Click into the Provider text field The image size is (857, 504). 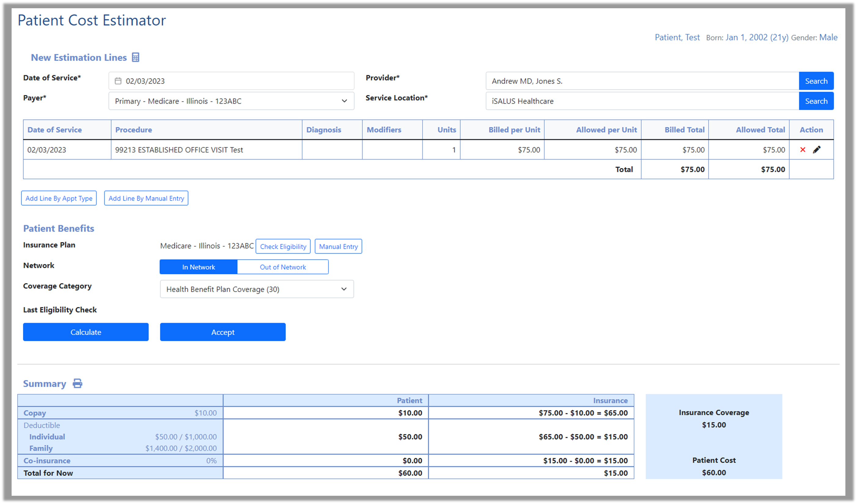coord(642,81)
